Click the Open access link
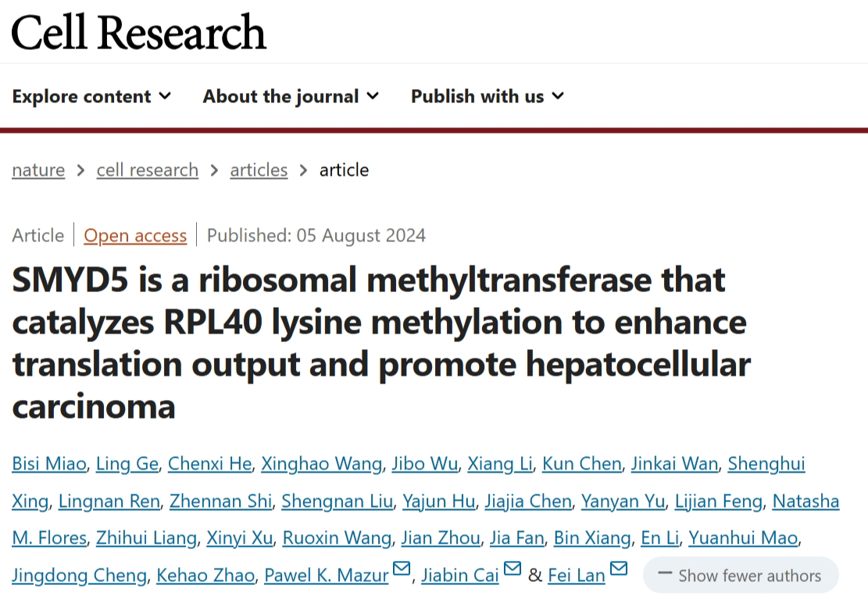Screen dimensions: 868x603 tap(135, 236)
